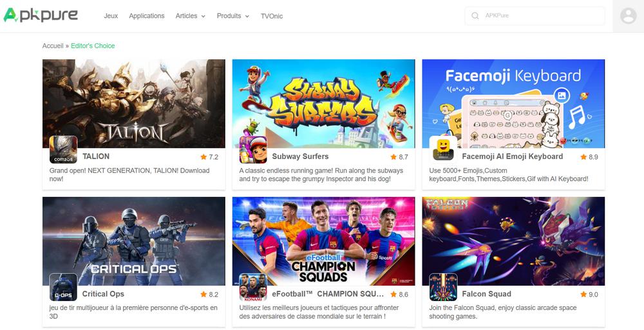644x330 pixels.
Task: Click the APKPure logo
Action: pyautogui.click(x=41, y=15)
